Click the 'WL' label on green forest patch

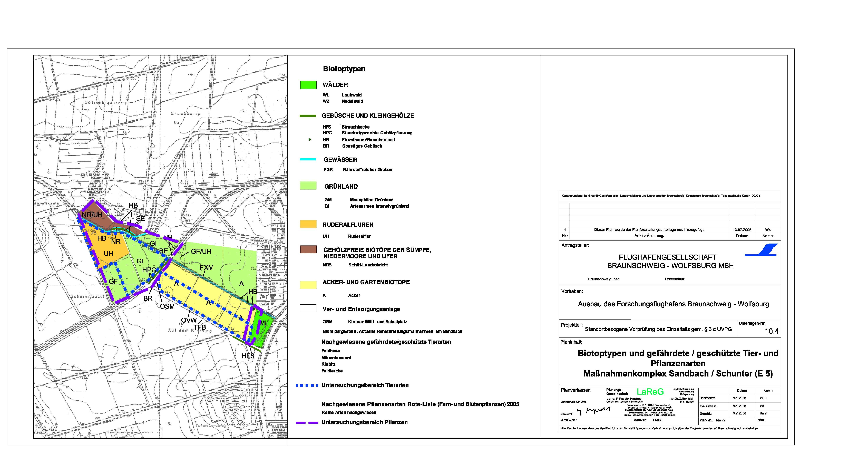[262, 323]
